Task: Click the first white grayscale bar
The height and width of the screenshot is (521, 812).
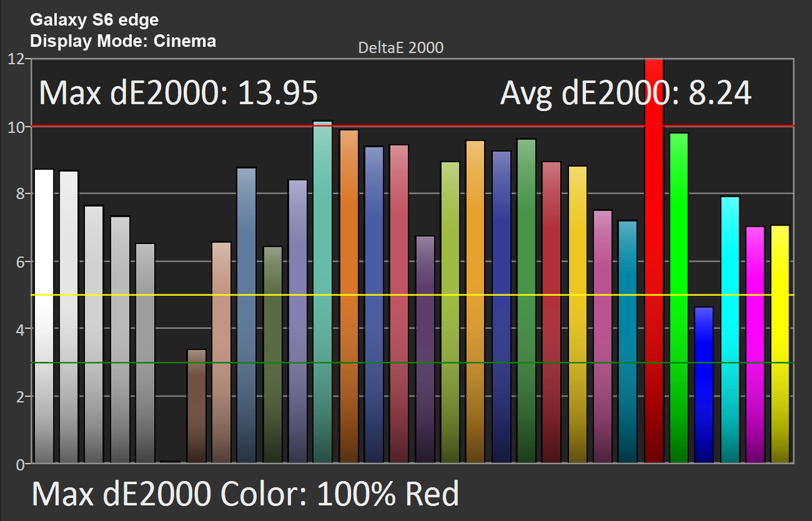Action: [x=44, y=316]
